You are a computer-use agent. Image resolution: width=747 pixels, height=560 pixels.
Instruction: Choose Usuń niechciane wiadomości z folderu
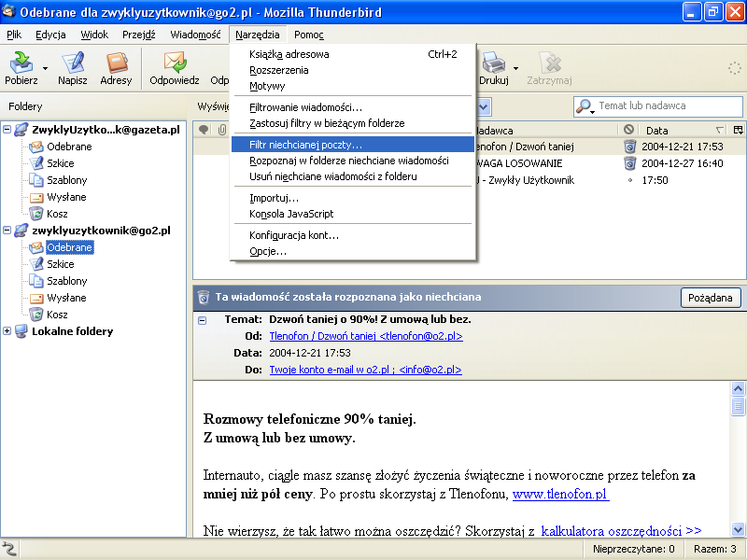tap(353, 176)
